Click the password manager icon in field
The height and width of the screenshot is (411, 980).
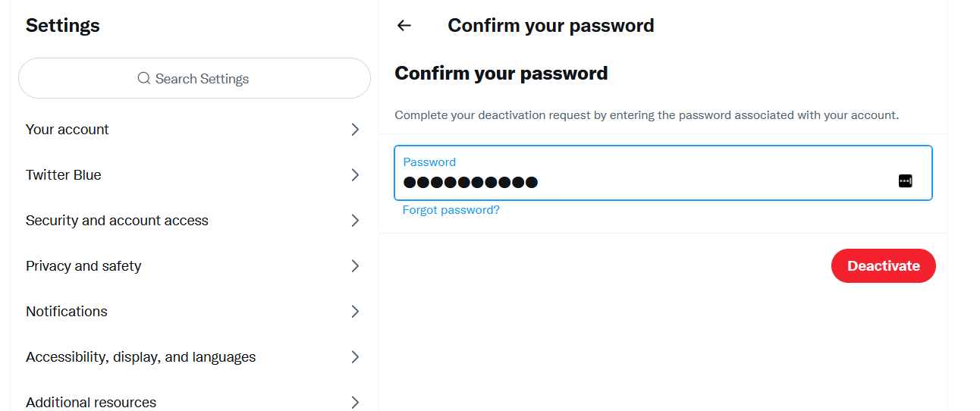[905, 180]
